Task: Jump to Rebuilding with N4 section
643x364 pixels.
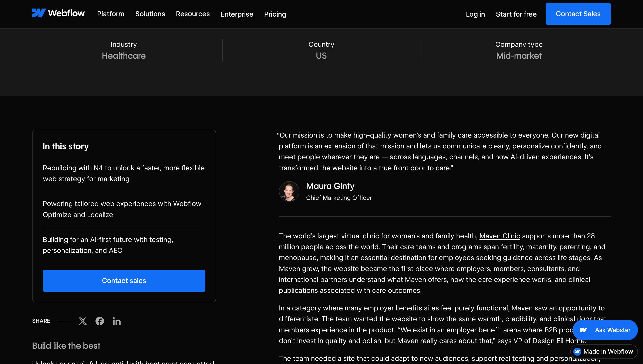Action: pyautogui.click(x=124, y=173)
